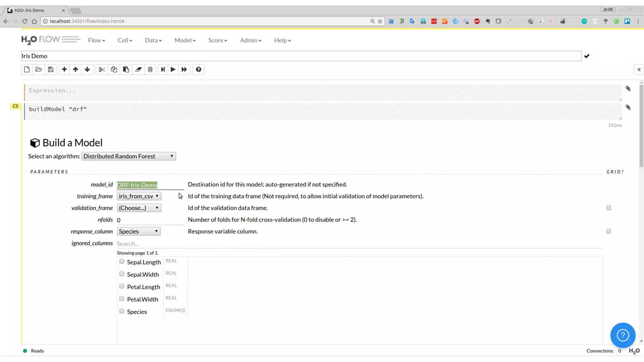Run all cells with fast-forward icon
The width and height of the screenshot is (644, 362).
point(184,69)
